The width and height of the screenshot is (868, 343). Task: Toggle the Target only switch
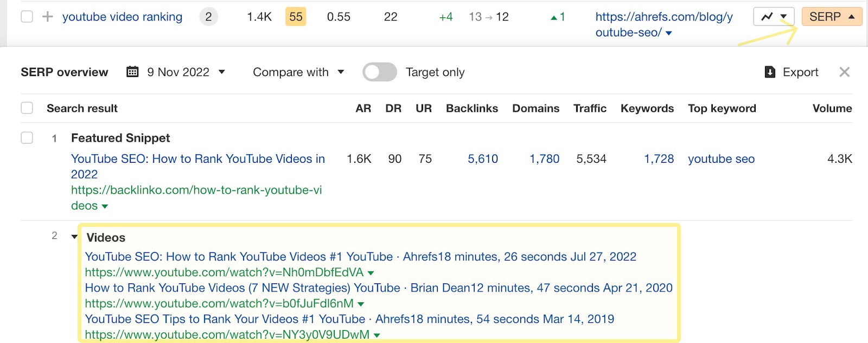[x=380, y=72]
